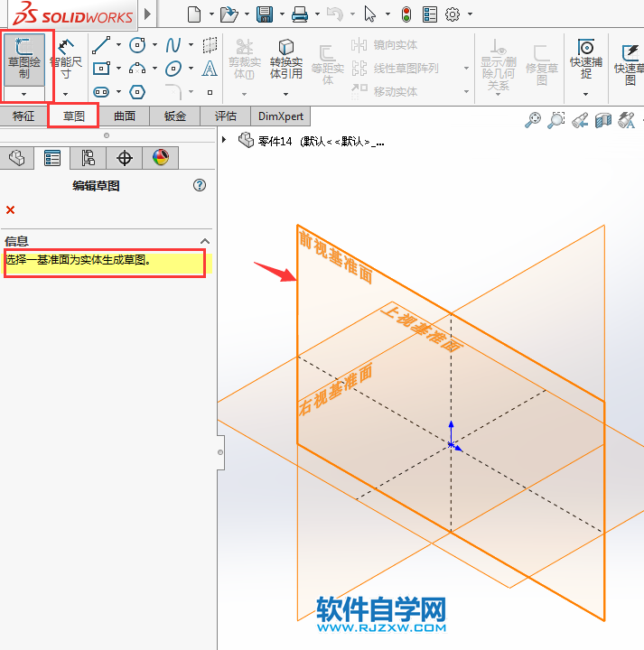Click the Save icon

coord(264,14)
